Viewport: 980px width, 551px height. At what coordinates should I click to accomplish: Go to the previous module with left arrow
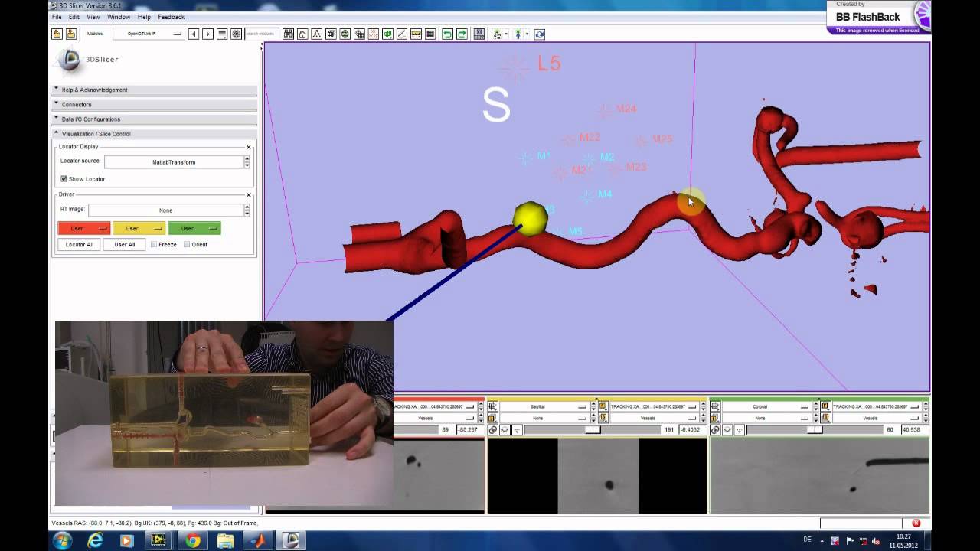point(194,34)
